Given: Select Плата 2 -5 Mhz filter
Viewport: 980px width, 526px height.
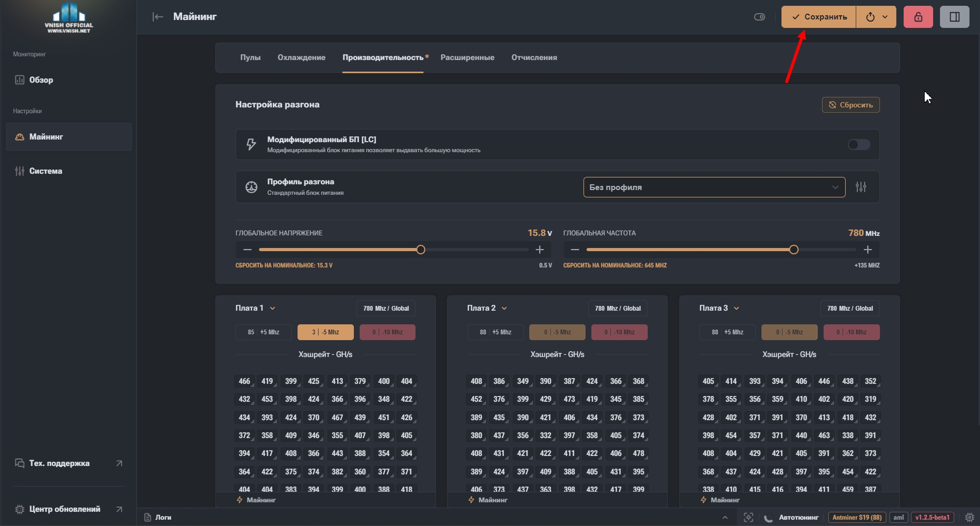Looking at the screenshot, I should 557,332.
